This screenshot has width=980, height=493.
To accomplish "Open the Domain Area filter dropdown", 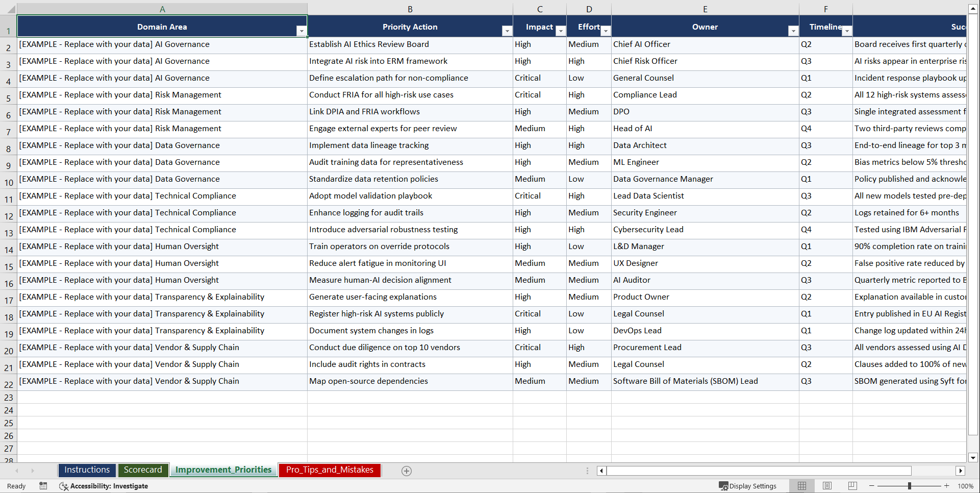I will [301, 31].
